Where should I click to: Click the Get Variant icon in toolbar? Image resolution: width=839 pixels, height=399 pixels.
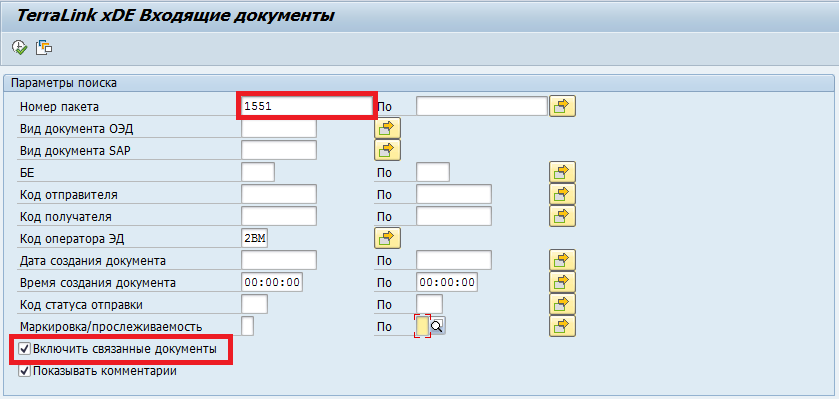coord(44,47)
